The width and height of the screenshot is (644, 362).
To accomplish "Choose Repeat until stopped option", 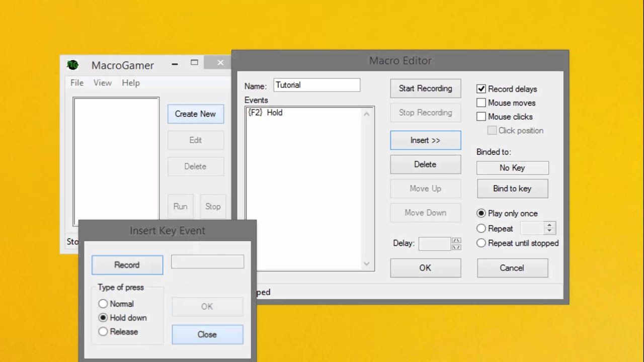I will click(x=481, y=243).
